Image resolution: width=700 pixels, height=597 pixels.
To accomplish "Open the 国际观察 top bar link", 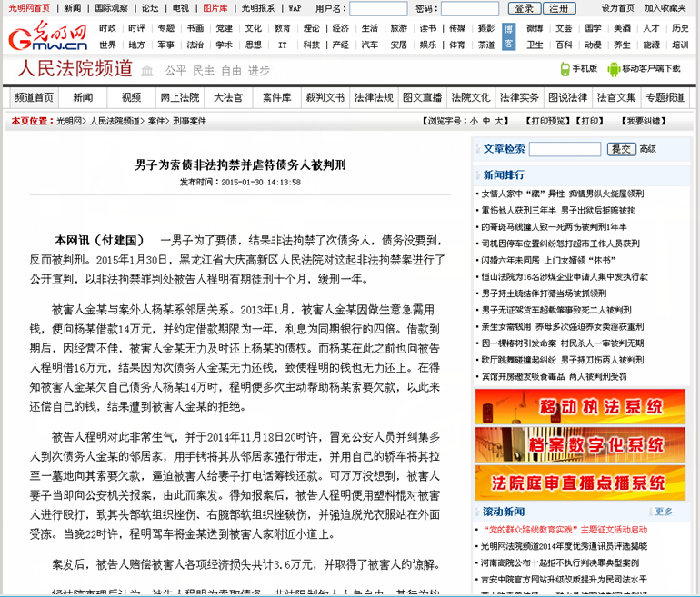I will pos(111,8).
